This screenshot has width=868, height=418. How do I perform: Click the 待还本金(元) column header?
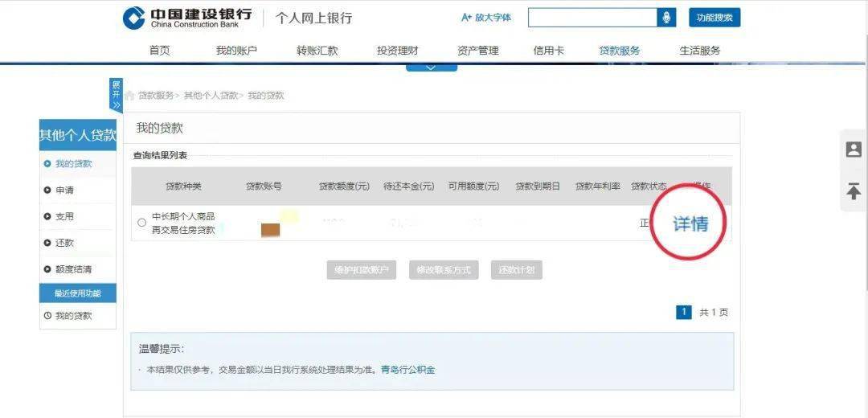point(409,186)
